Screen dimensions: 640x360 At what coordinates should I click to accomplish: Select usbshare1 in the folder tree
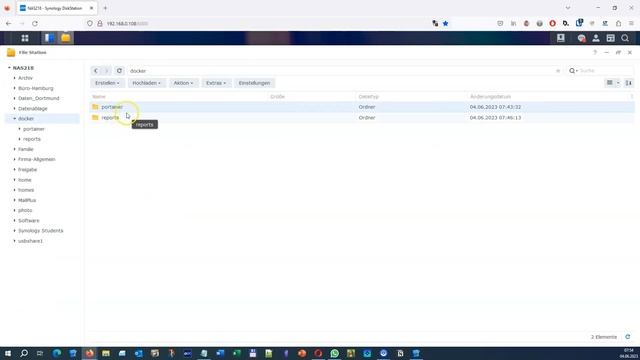click(30, 241)
